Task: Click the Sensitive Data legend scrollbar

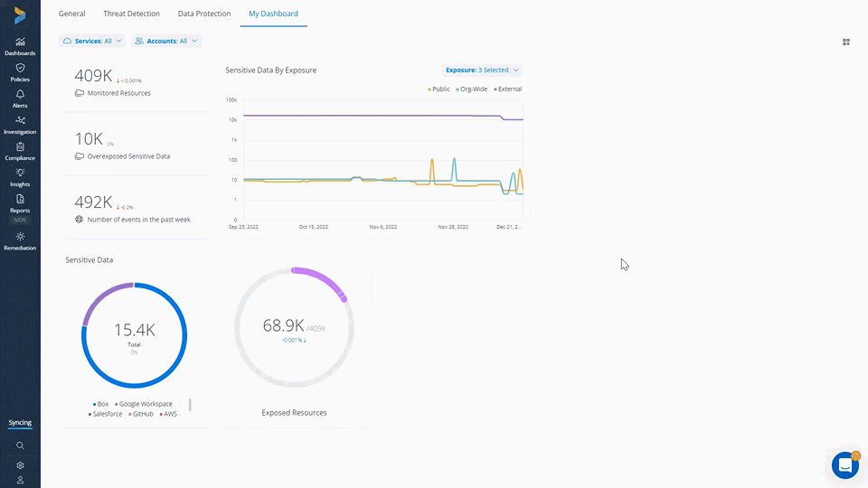Action: (x=190, y=406)
